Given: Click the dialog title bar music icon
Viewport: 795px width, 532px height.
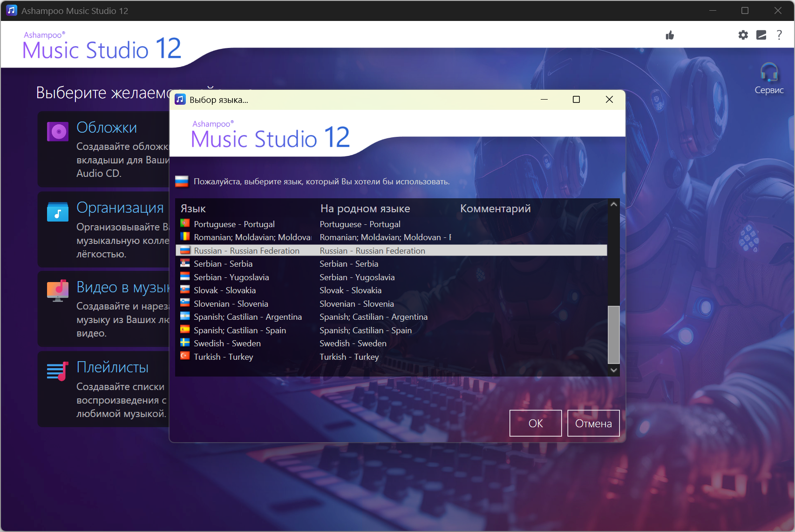Looking at the screenshot, I should [x=180, y=99].
